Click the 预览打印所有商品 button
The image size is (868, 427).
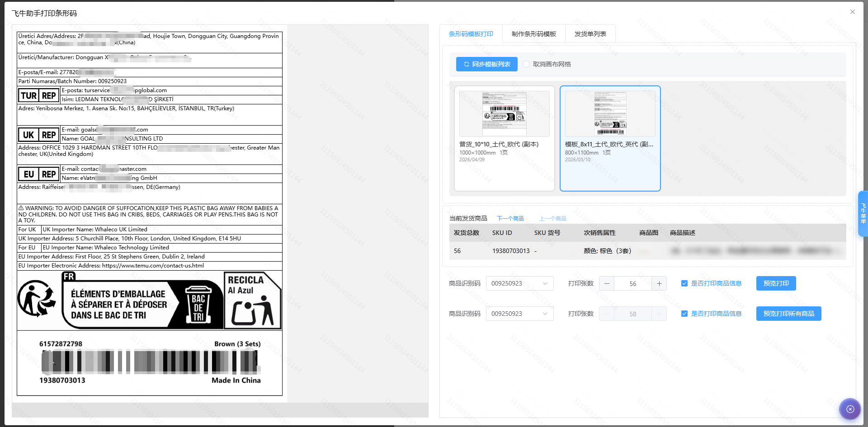point(788,314)
